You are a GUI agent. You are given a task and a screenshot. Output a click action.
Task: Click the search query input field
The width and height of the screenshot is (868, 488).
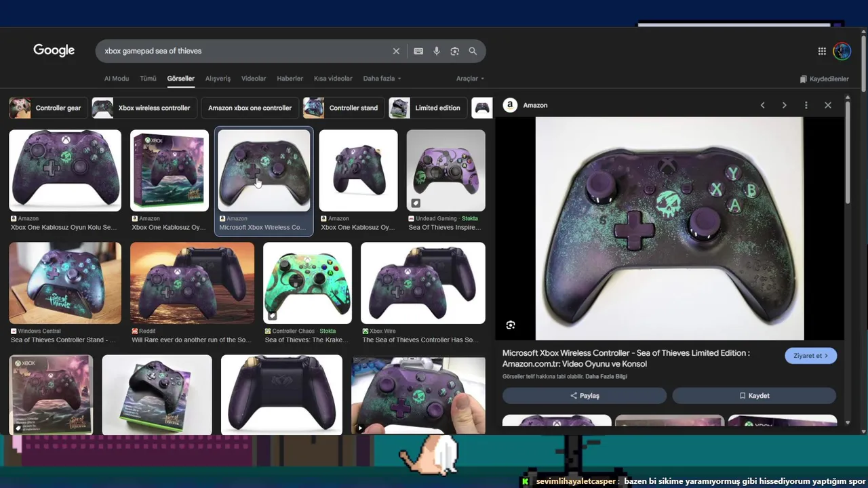coord(244,51)
